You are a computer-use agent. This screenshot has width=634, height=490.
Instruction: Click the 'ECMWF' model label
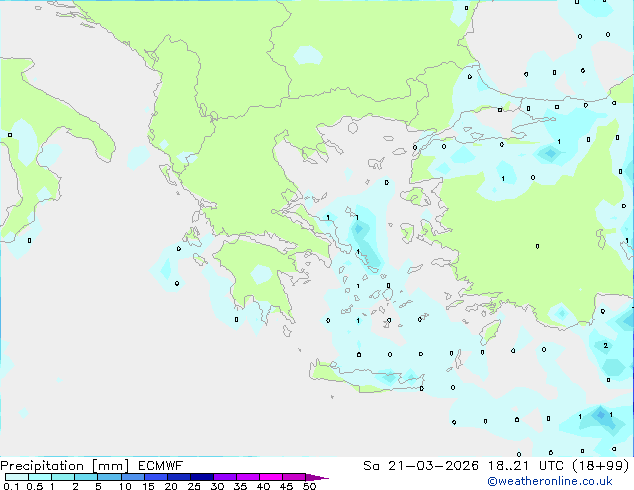(x=161, y=466)
